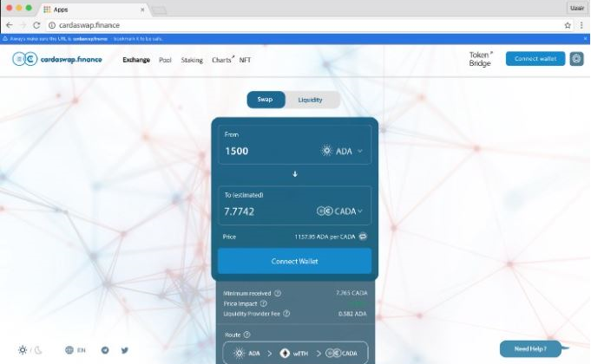
Task: Open the Staking nav item
Action: click(192, 60)
